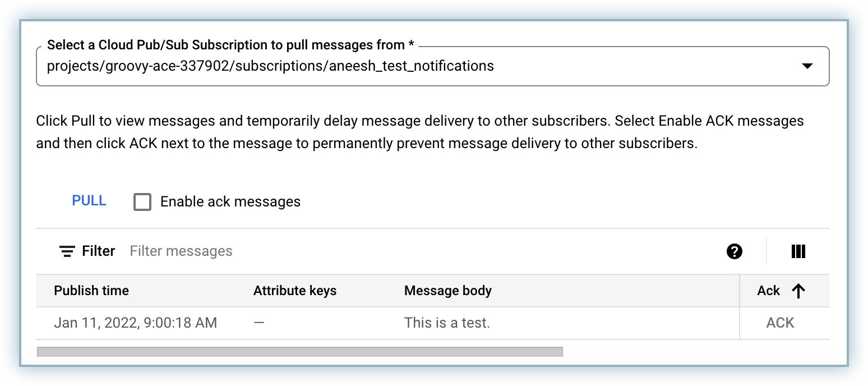Click the Ack column sort arrow
Viewport: 868px width, 386px height.
coord(798,291)
